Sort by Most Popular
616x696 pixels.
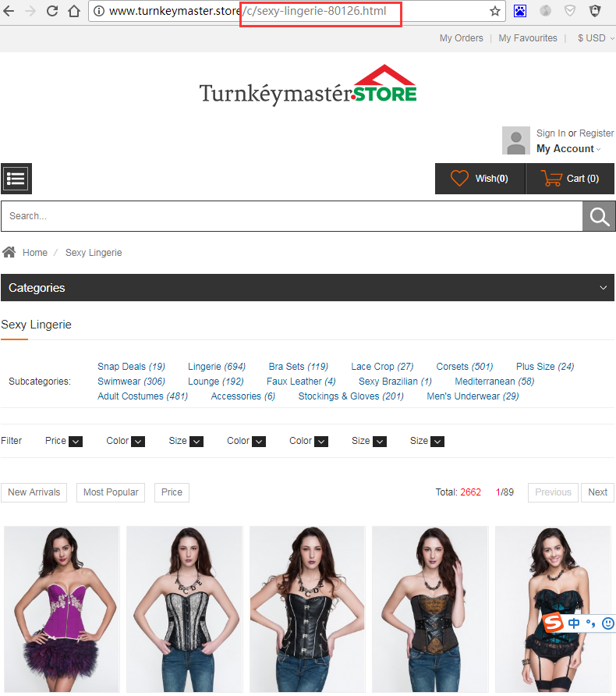111,492
